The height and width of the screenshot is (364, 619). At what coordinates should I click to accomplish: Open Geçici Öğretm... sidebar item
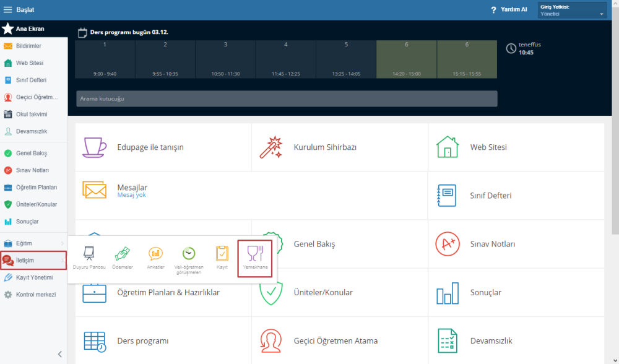click(33, 97)
